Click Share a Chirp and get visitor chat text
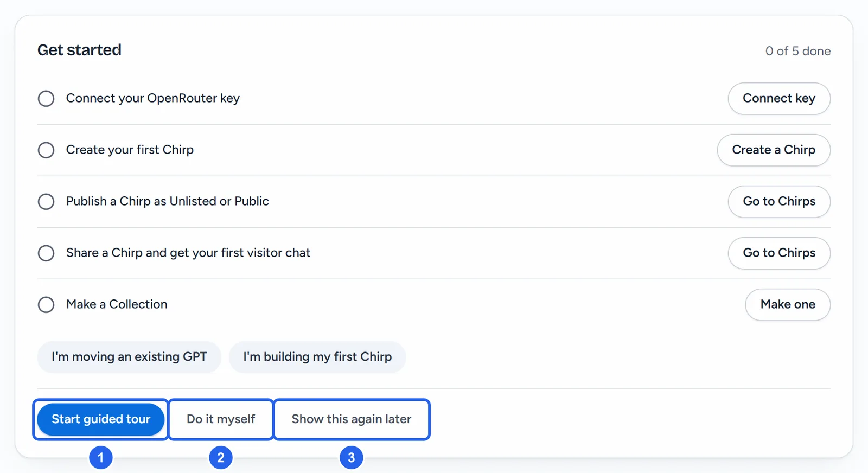This screenshot has height=473, width=868. point(188,253)
